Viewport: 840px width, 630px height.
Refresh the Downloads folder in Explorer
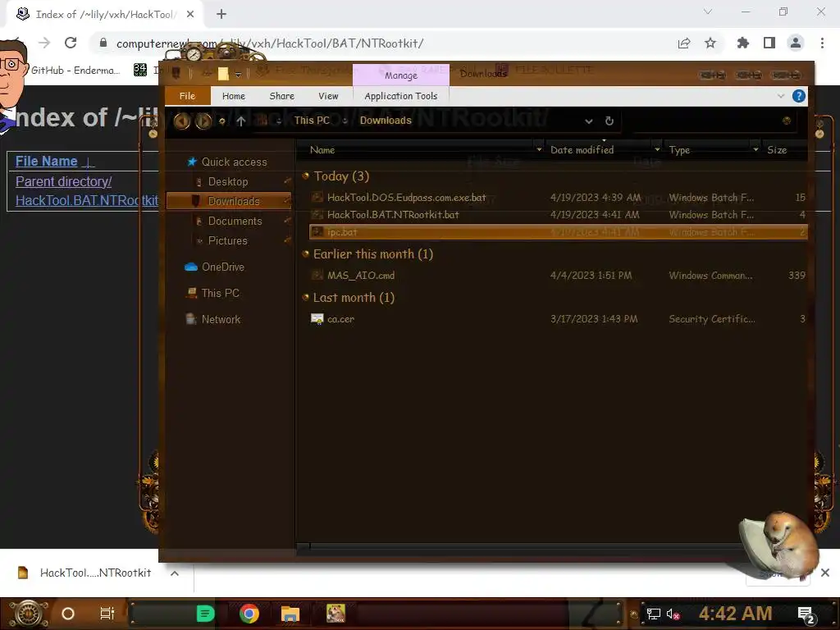(x=609, y=121)
